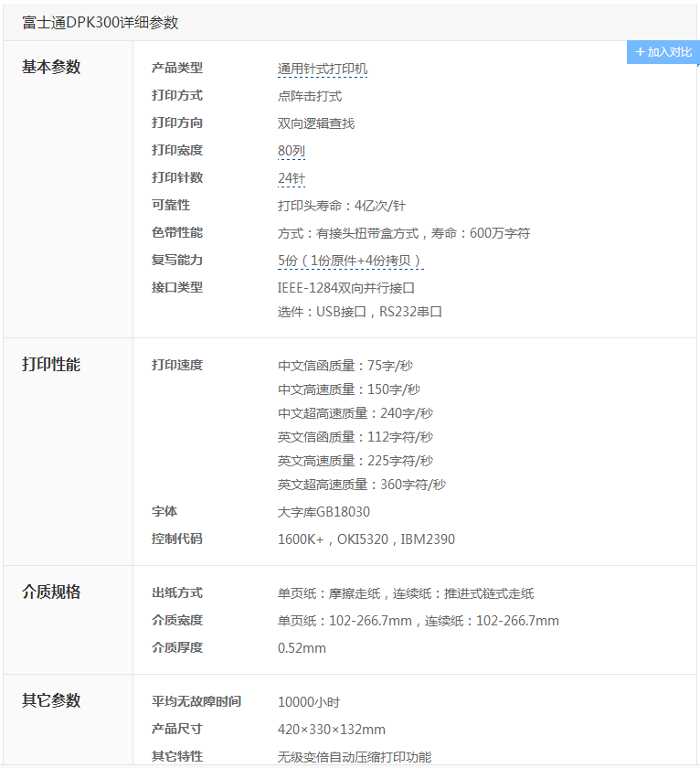Select the ribbon value mentioning 600万字符
The image size is (700, 768).
[x=404, y=234]
